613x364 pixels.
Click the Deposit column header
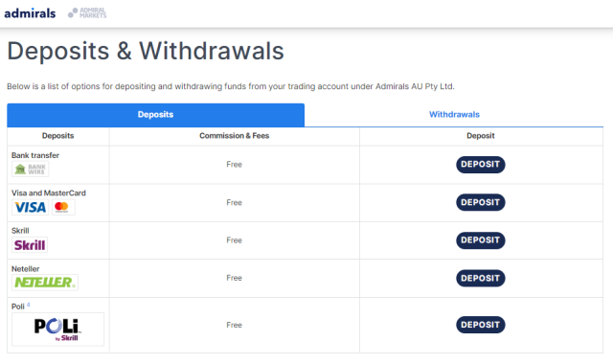(481, 136)
